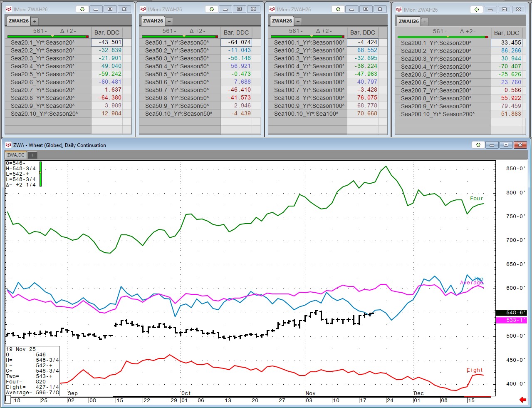Add a new tab in the Season20 monitor
This screenshot has width=532, height=408.
[x=35, y=21]
